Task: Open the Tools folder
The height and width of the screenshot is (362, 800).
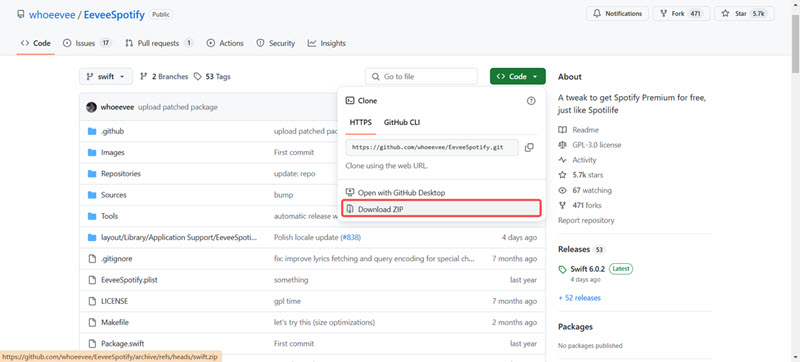Action: (x=109, y=216)
